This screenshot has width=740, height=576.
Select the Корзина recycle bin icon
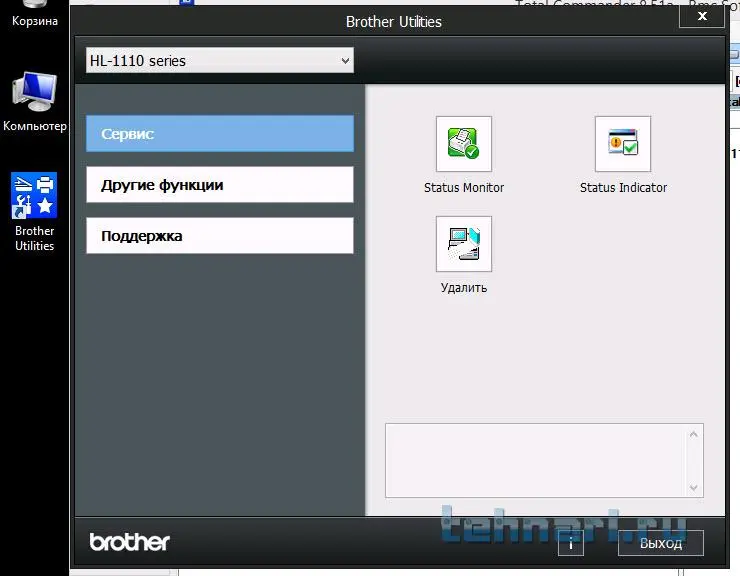pos(34,13)
